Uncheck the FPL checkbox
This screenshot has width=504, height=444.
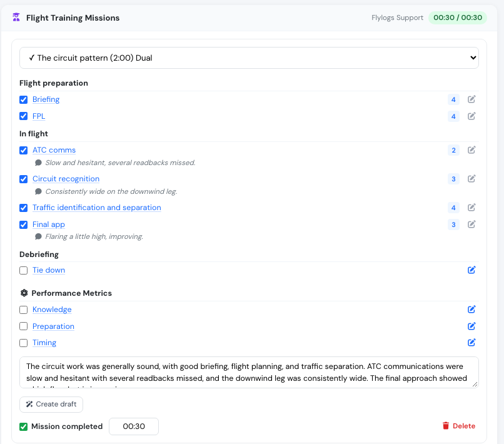click(x=24, y=116)
